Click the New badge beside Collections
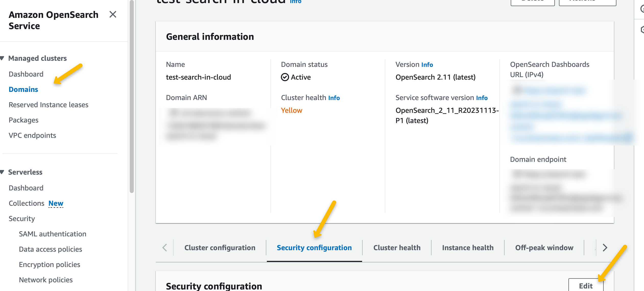 (x=56, y=203)
